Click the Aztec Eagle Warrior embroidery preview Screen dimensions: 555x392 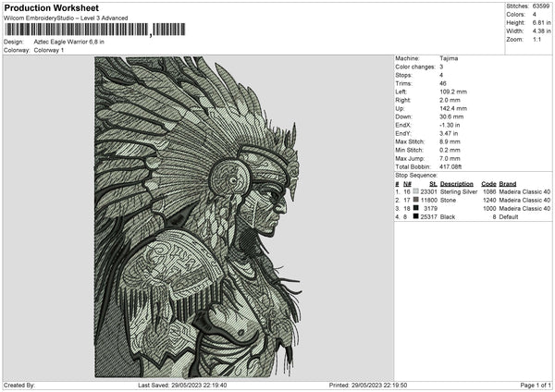pyautogui.click(x=198, y=217)
